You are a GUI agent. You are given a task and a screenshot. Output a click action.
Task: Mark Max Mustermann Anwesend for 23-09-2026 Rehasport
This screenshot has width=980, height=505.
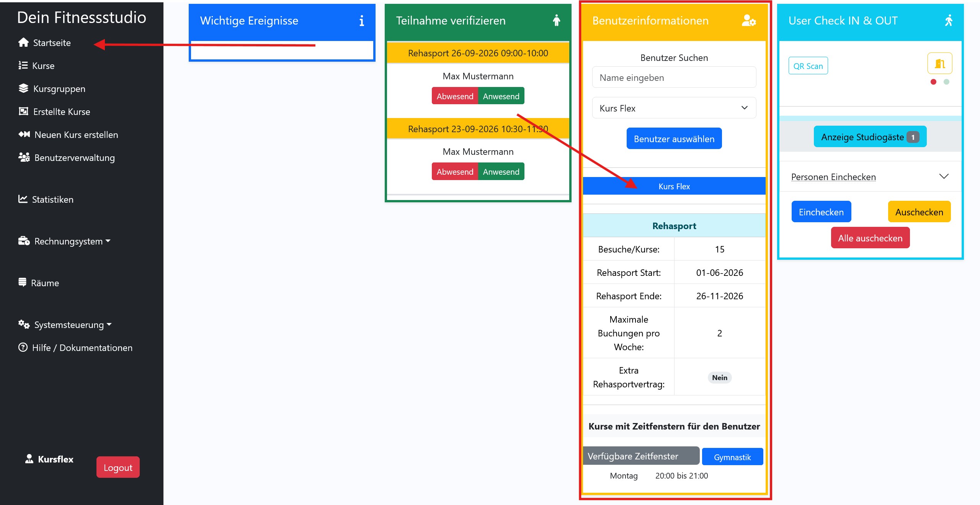501,172
